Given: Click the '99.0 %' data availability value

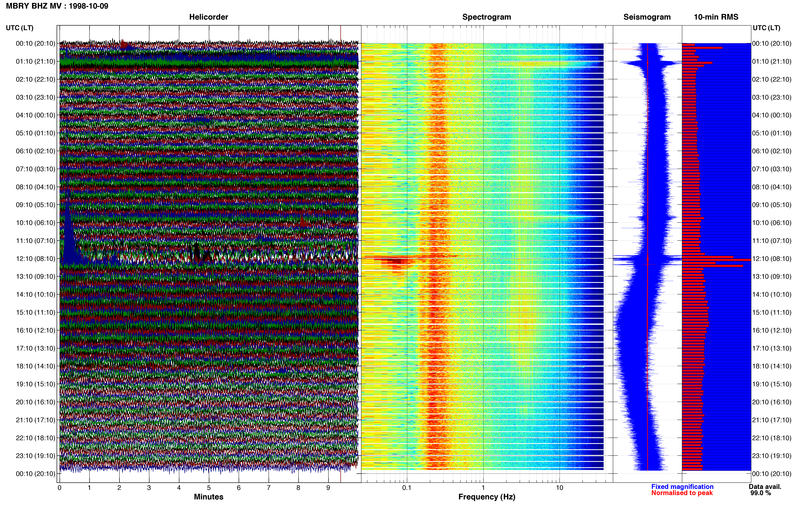Looking at the screenshot, I should (x=761, y=493).
